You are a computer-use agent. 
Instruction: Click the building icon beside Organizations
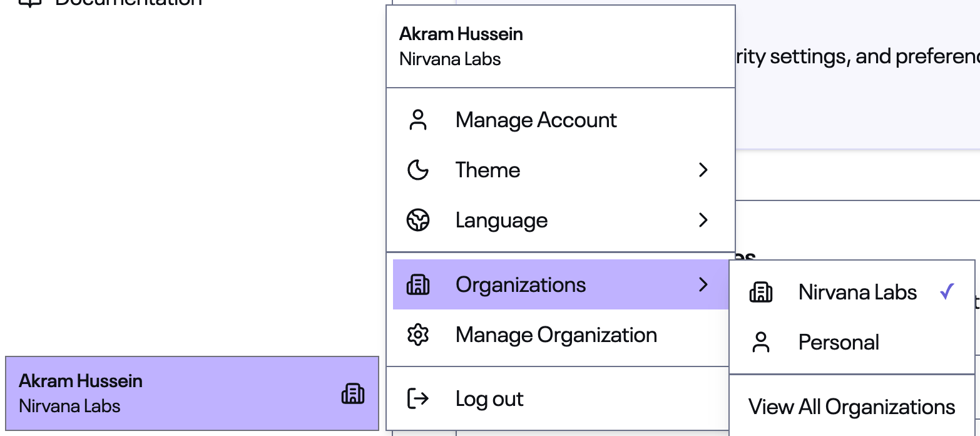tap(417, 285)
